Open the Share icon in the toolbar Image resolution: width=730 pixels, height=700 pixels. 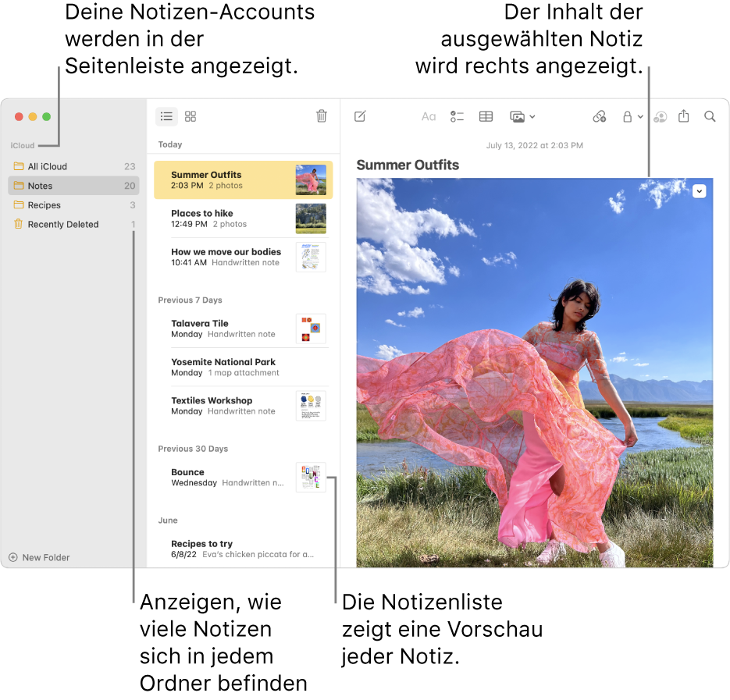tap(685, 116)
